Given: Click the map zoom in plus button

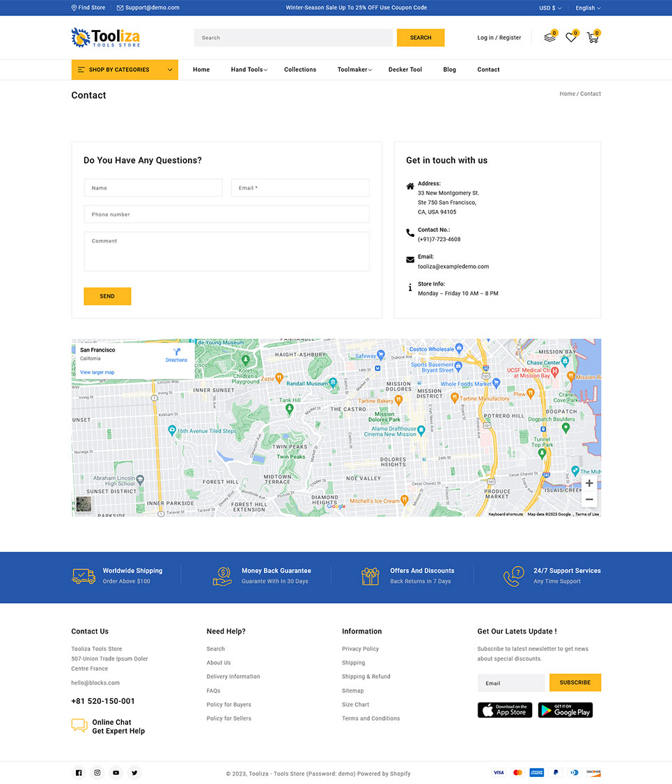Looking at the screenshot, I should [589, 483].
